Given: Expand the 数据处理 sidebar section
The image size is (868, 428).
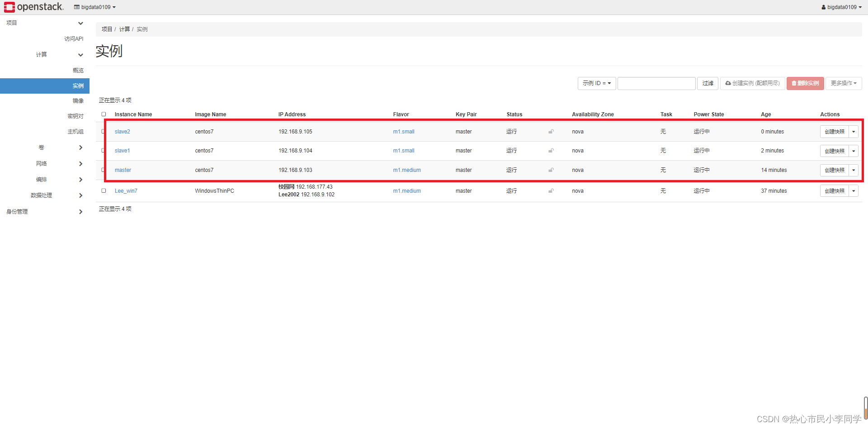Looking at the screenshot, I should [x=45, y=195].
